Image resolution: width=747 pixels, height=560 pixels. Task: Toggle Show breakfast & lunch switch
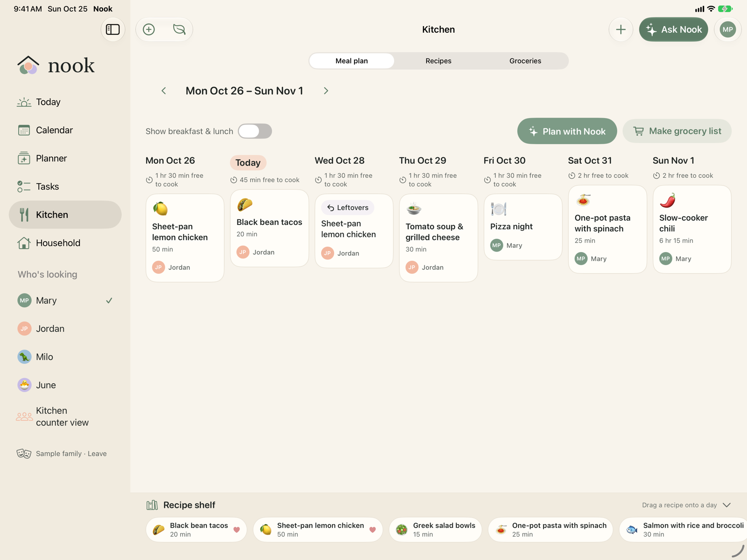[255, 131]
